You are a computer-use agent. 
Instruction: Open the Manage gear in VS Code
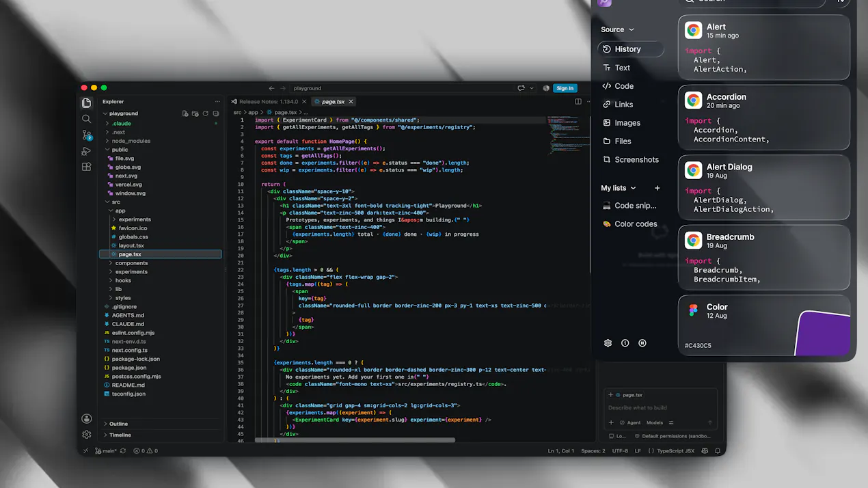pos(86,435)
